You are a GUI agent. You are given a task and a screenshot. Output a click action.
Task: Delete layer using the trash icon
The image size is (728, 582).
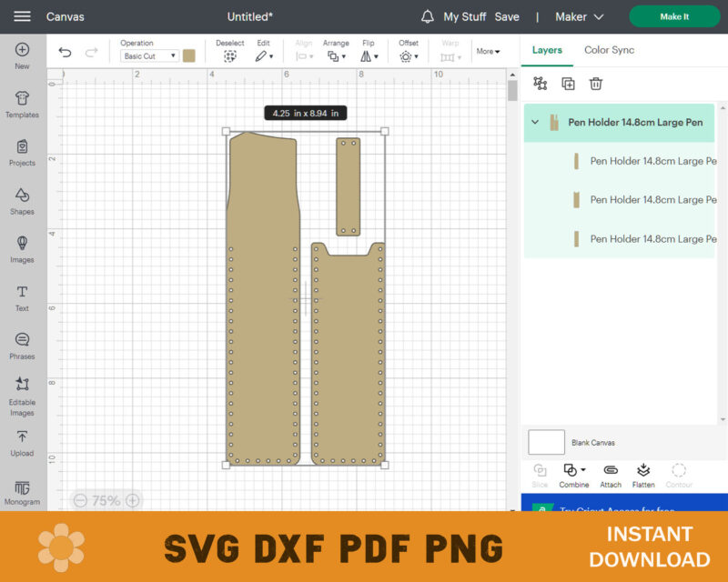tap(596, 84)
